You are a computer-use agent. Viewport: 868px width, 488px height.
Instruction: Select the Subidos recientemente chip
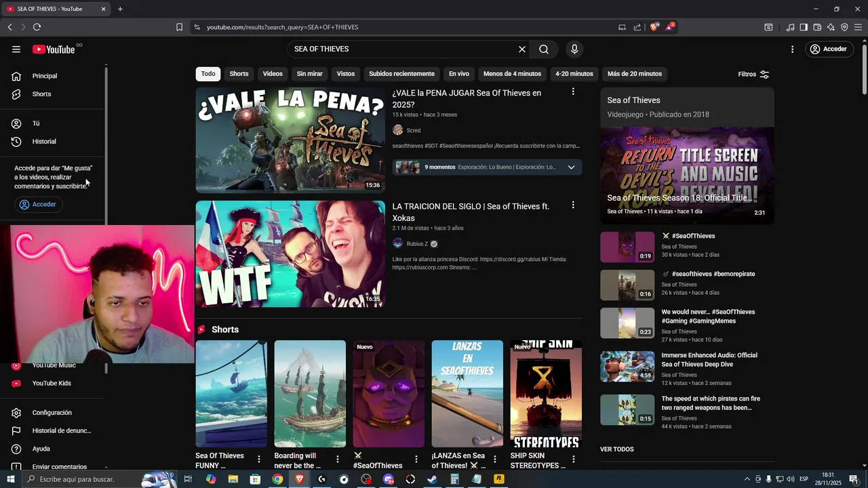click(401, 74)
